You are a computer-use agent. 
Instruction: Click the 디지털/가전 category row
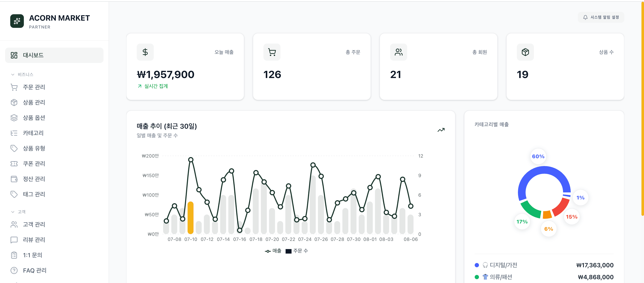point(544,265)
